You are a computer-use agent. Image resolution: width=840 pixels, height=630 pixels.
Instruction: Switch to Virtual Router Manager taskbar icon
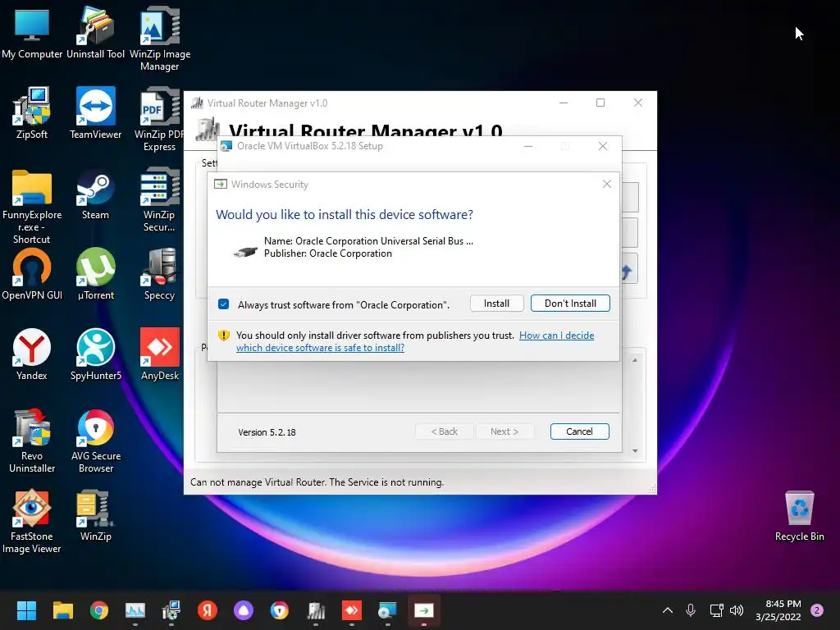tap(316, 610)
